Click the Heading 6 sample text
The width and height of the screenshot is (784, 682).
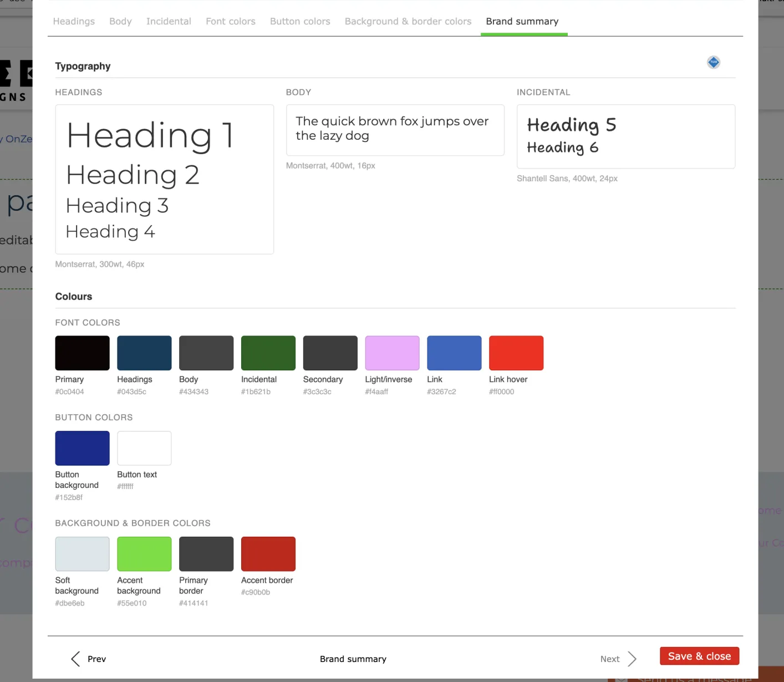[x=562, y=147]
